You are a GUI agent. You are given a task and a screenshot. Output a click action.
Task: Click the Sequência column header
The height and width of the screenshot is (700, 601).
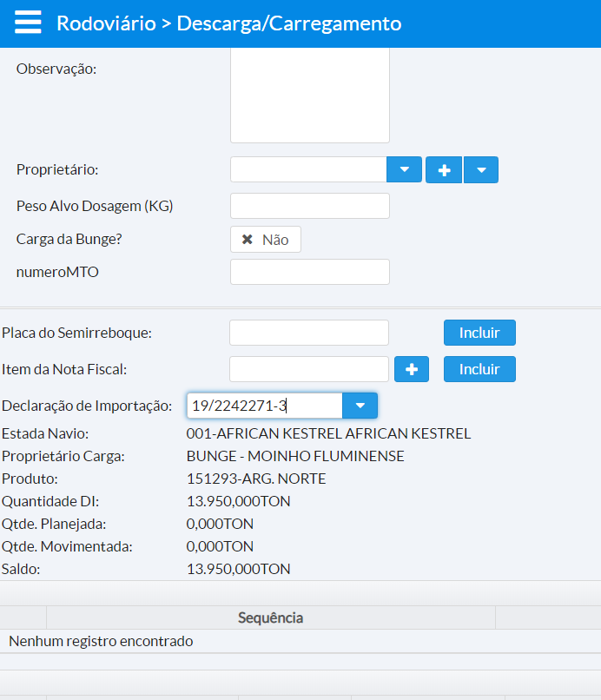(270, 617)
